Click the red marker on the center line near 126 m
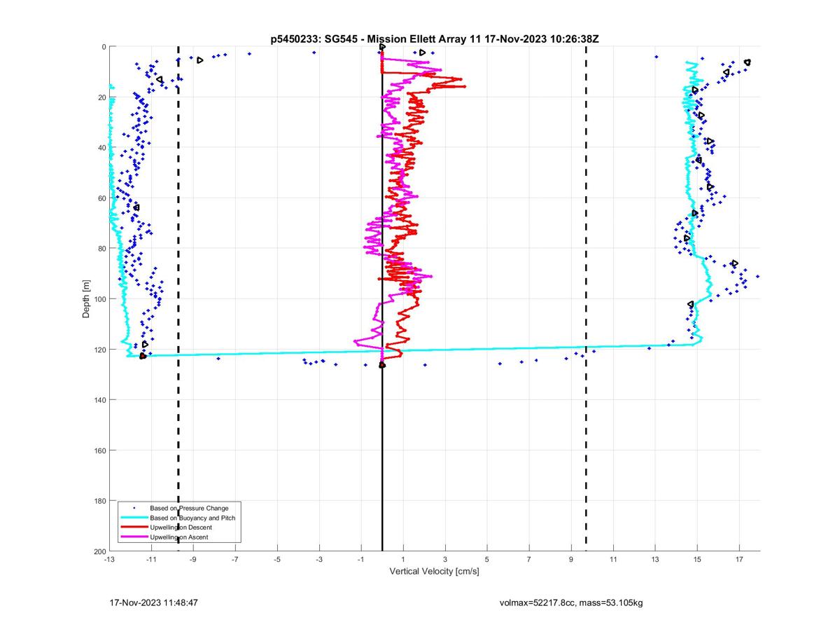 (x=382, y=365)
